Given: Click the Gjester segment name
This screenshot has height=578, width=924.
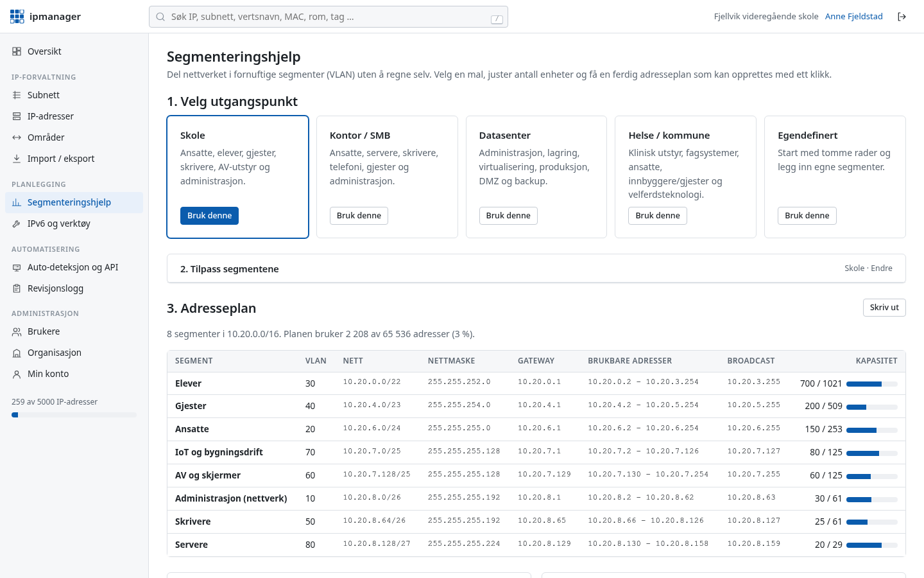Looking at the screenshot, I should pyautogui.click(x=191, y=406).
